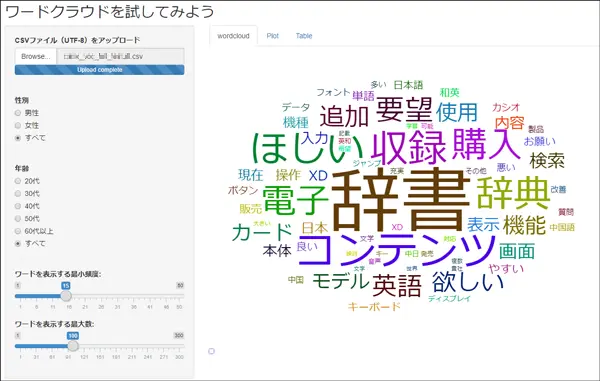Click the minimum frequency slider handle
Image resolution: width=600 pixels, height=381 pixels.
coord(66,296)
